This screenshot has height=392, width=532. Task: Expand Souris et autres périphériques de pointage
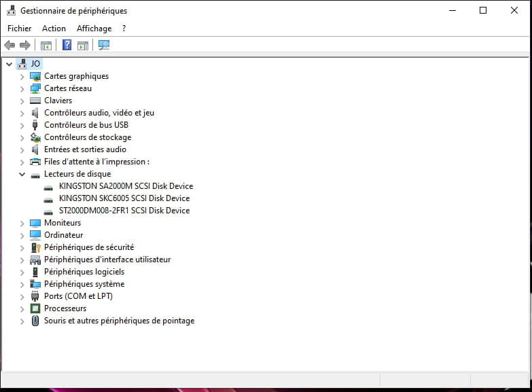pyautogui.click(x=22, y=321)
